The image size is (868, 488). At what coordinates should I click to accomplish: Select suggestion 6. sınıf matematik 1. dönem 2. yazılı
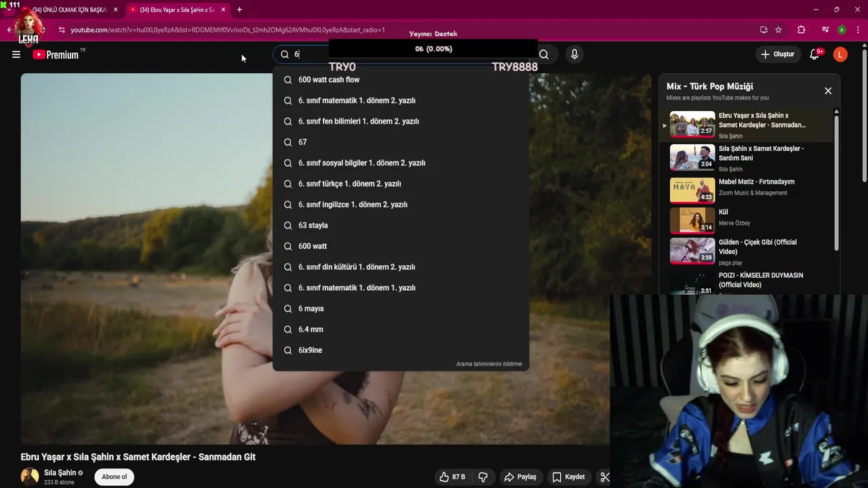click(x=401, y=100)
